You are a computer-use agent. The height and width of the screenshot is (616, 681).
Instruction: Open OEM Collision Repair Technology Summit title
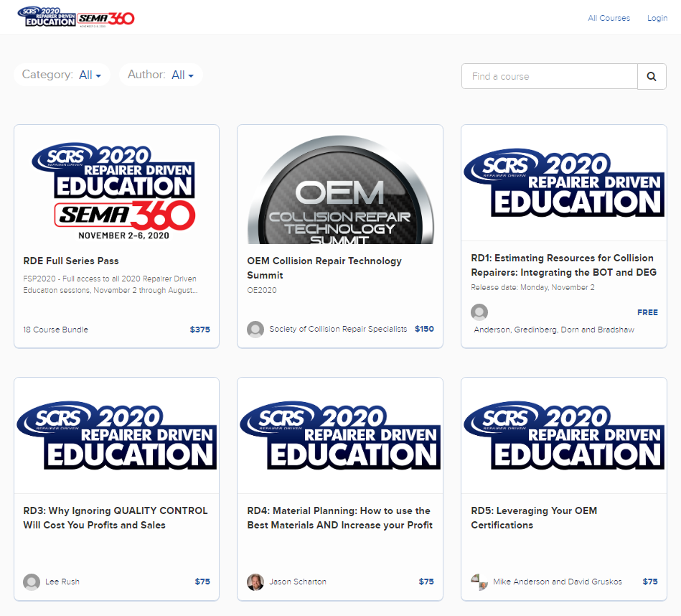pyautogui.click(x=324, y=268)
